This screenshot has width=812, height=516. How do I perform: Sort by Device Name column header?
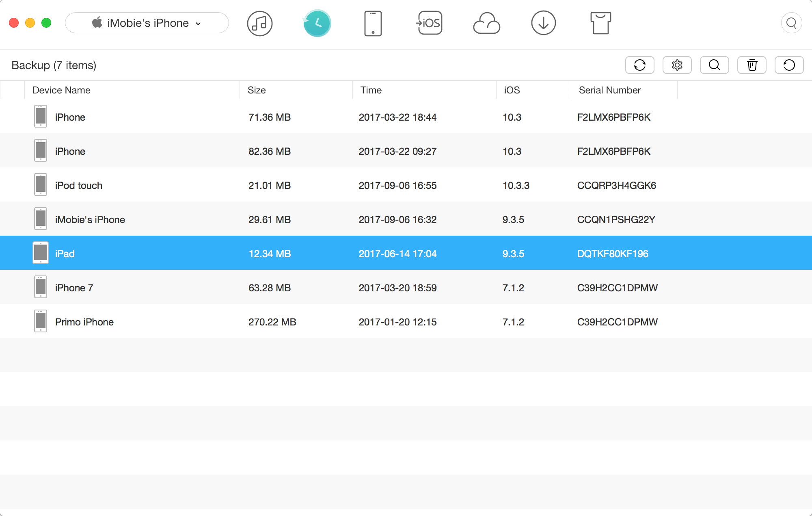click(132, 90)
